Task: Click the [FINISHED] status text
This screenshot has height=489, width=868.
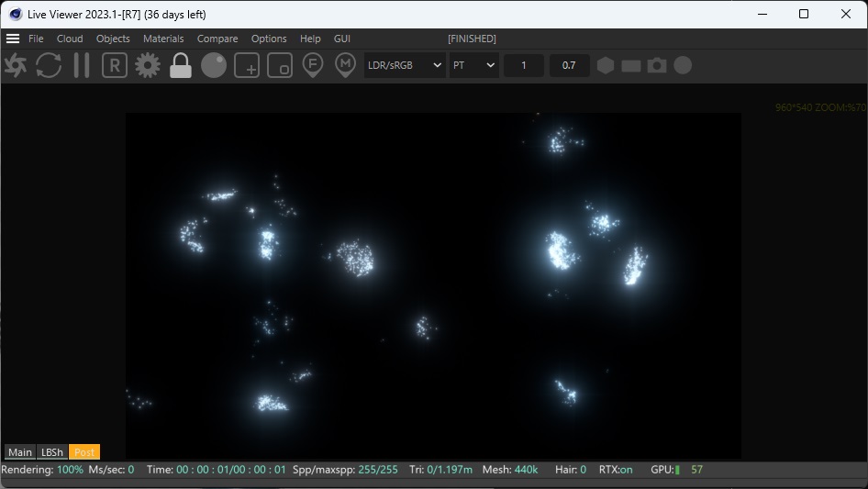Action: pyautogui.click(x=472, y=39)
